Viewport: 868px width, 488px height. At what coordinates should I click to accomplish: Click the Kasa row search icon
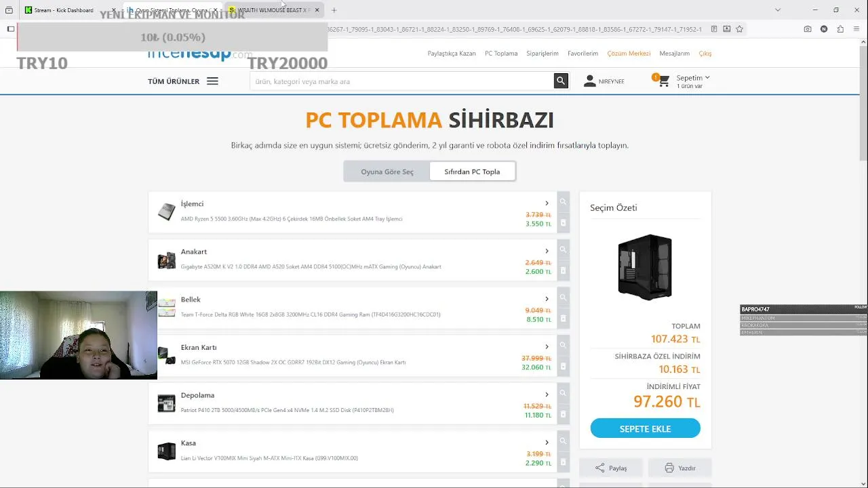[x=563, y=441]
